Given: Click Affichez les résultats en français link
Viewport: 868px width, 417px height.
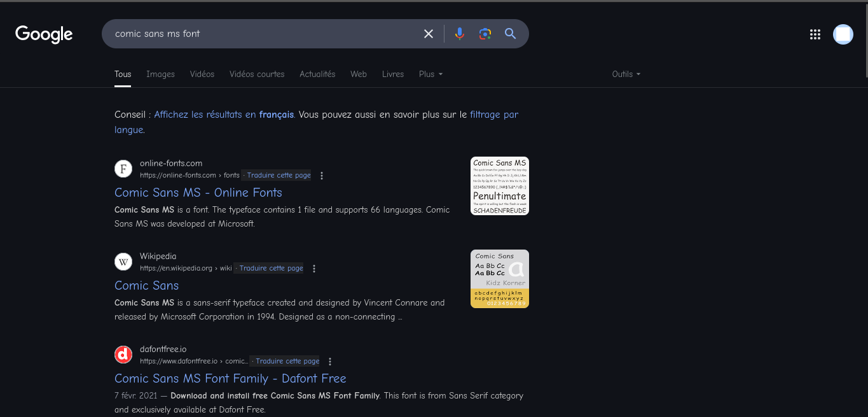Looking at the screenshot, I should click(x=224, y=115).
